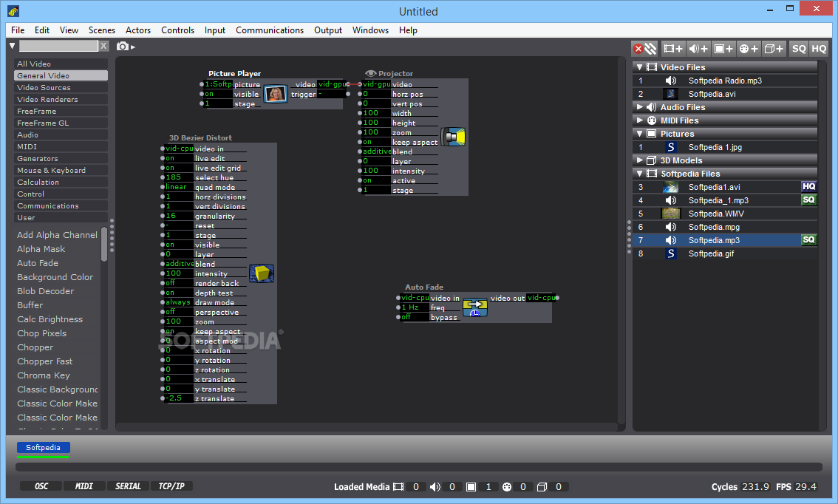Open the Scenes menu
The image size is (838, 504).
101,30
